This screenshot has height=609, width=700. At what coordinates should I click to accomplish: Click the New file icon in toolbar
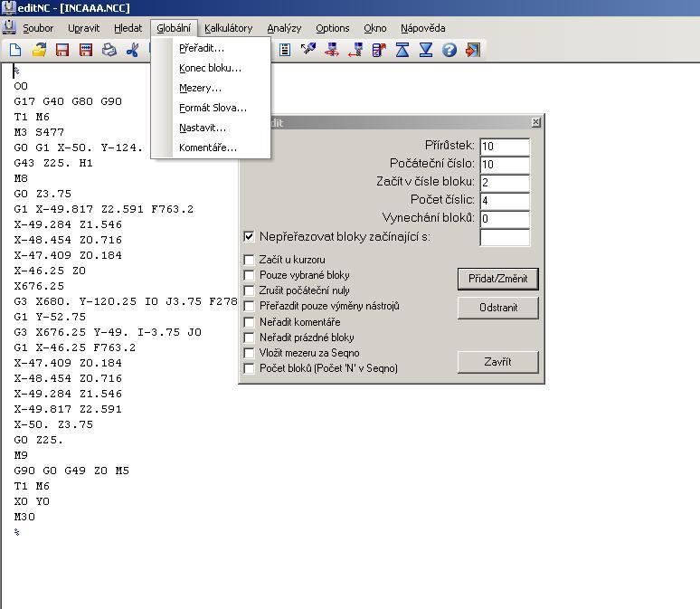click(x=15, y=51)
